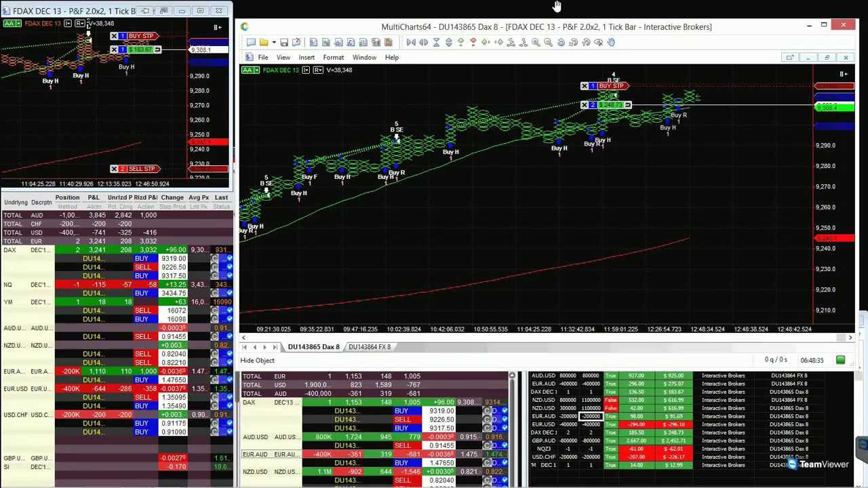Click the vertical scrollbar of lower positions panel

[x=512, y=430]
